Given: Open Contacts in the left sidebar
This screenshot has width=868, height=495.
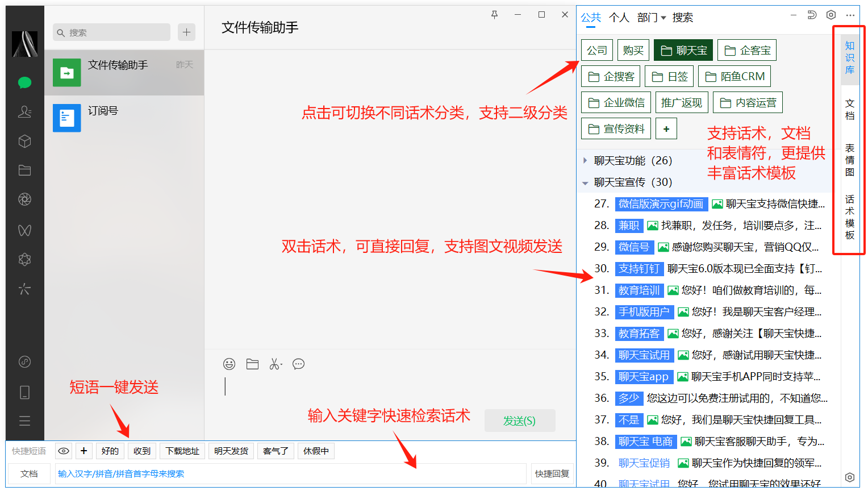Looking at the screenshot, I should tap(24, 112).
